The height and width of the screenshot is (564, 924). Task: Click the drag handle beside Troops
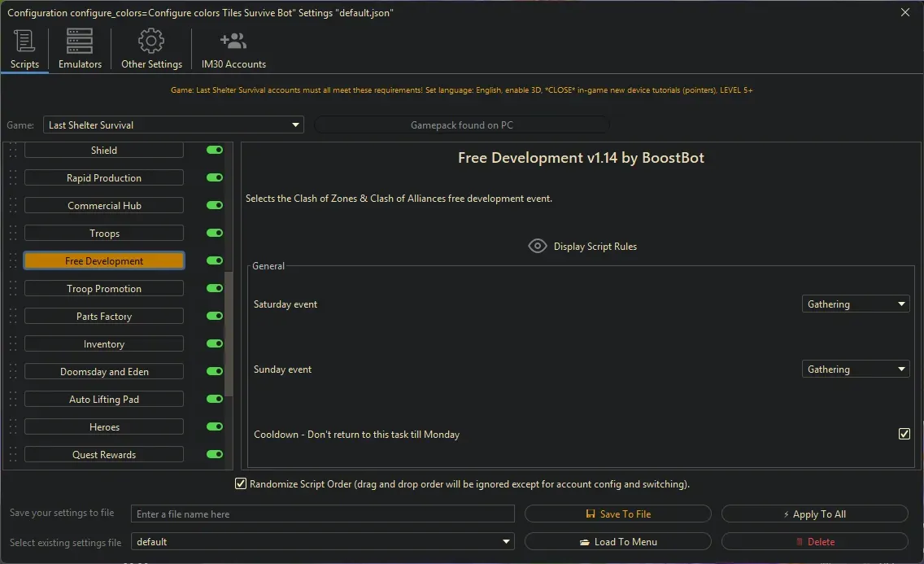tap(13, 234)
